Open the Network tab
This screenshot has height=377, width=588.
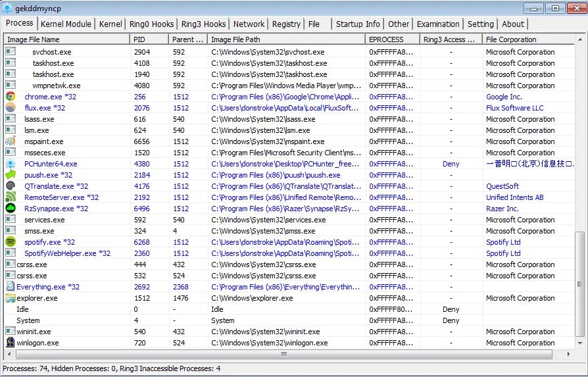pos(249,24)
